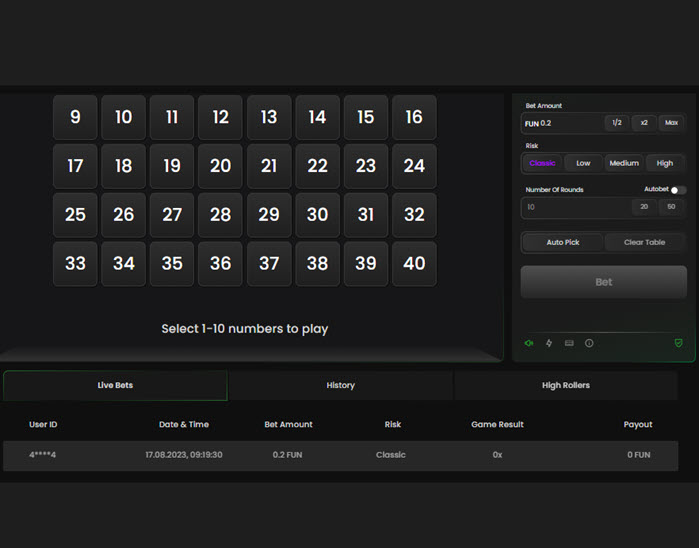
Task: Click the keyboard hotkeys icon
Action: point(569,343)
